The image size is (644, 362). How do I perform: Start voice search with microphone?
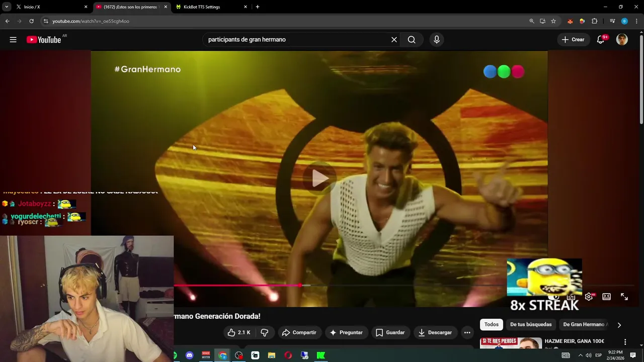coord(436,40)
